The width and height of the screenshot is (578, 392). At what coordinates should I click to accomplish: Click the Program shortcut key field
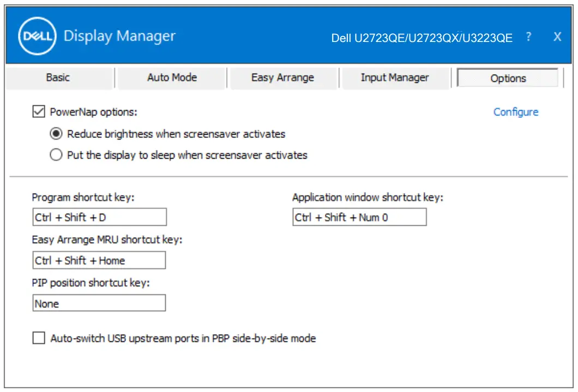click(97, 216)
